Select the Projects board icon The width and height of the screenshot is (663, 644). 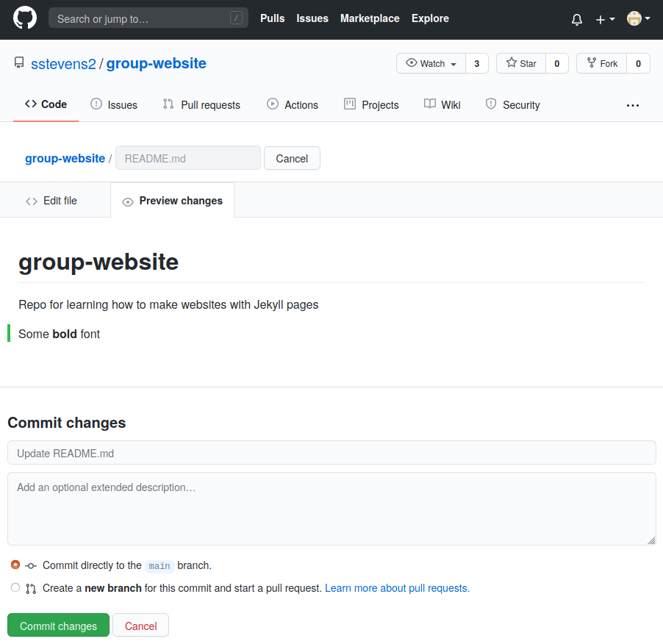[349, 104]
